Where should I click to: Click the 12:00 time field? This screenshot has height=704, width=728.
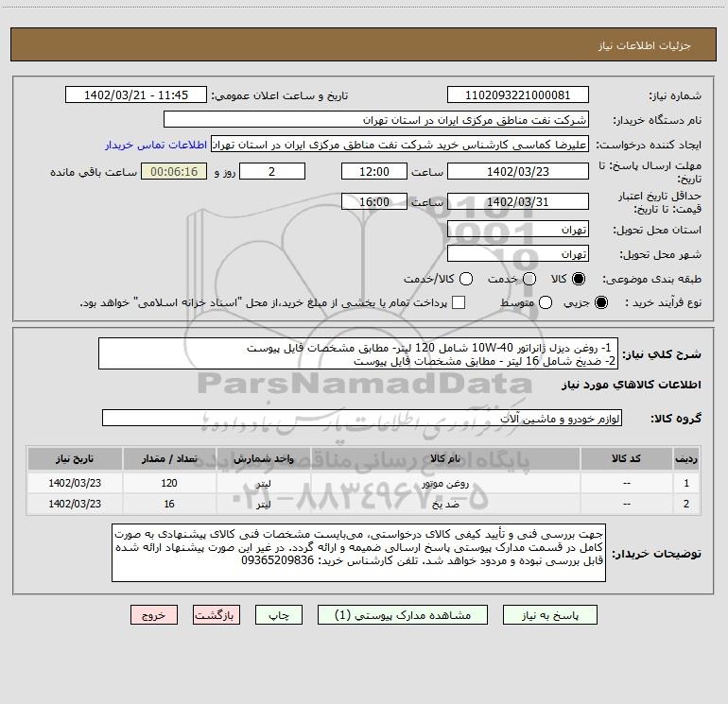374,171
